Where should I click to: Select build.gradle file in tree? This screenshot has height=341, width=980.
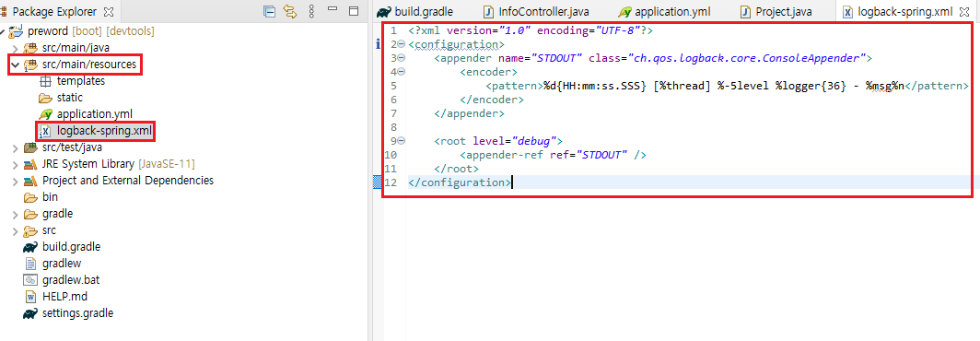tap(71, 246)
